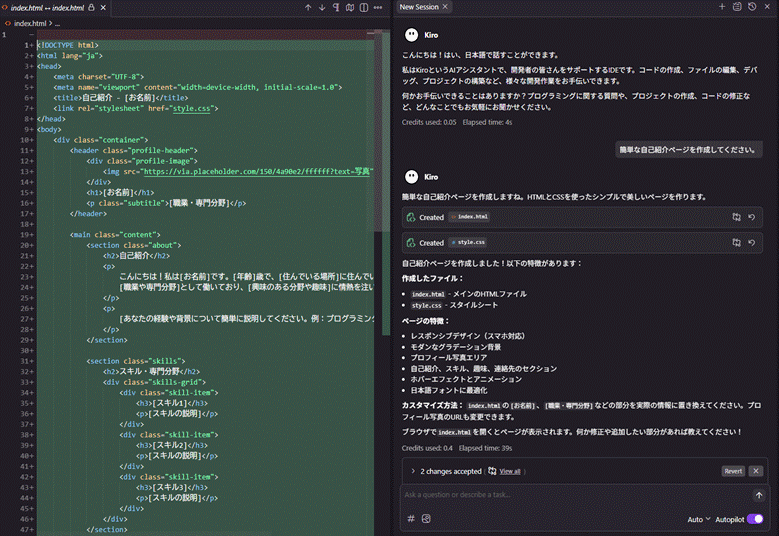Viewport: 779px width, 536px height.
Task: Open the session history clock icon
Action: [x=751, y=7]
